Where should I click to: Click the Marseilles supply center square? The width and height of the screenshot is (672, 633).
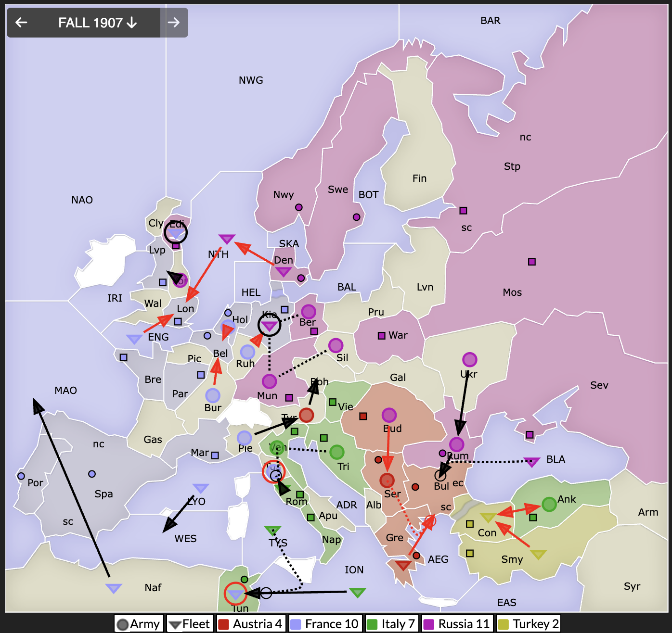click(x=215, y=455)
